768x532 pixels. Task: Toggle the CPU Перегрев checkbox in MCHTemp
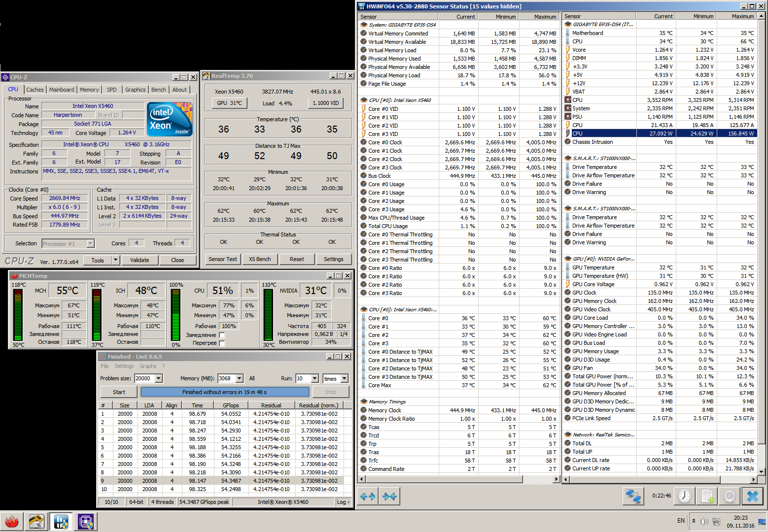pyautogui.click(x=222, y=343)
